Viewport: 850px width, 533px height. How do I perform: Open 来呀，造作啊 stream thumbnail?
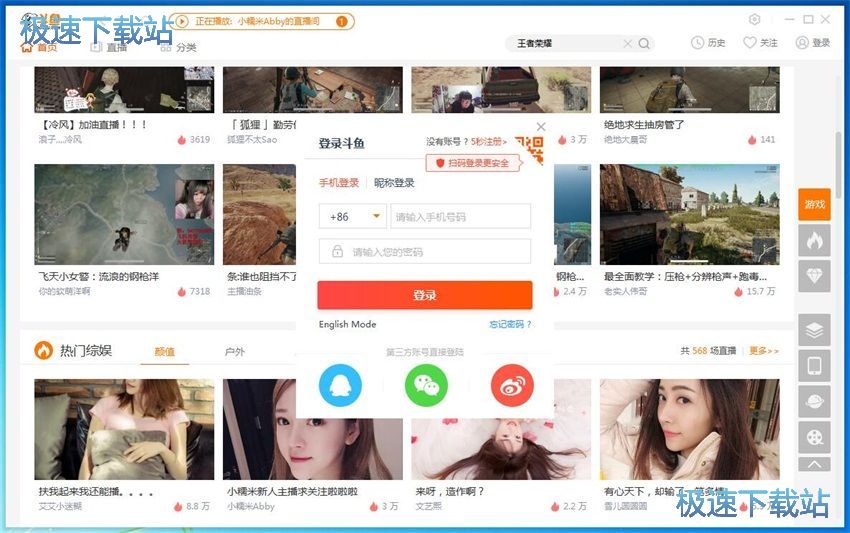pos(501,429)
